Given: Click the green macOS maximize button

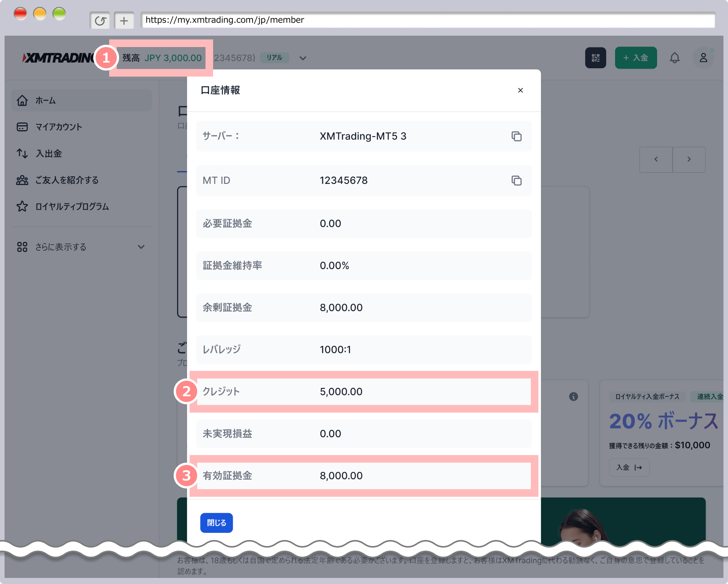Looking at the screenshot, I should coord(59,14).
